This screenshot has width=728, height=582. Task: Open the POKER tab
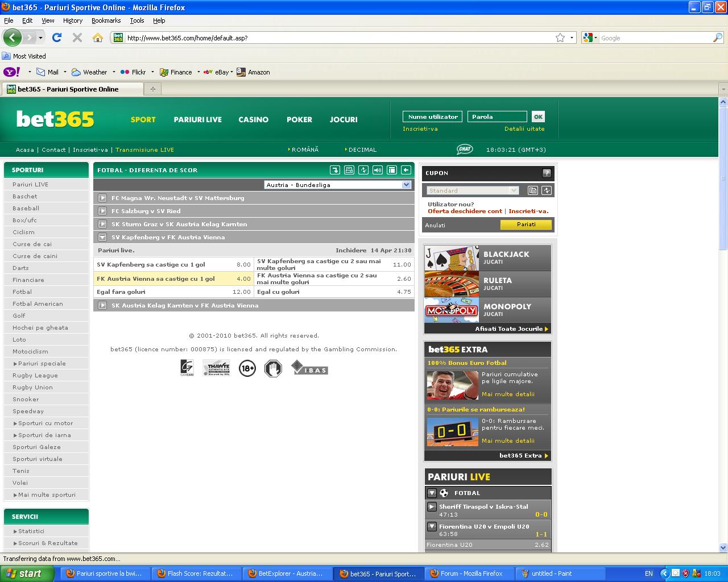(x=299, y=119)
